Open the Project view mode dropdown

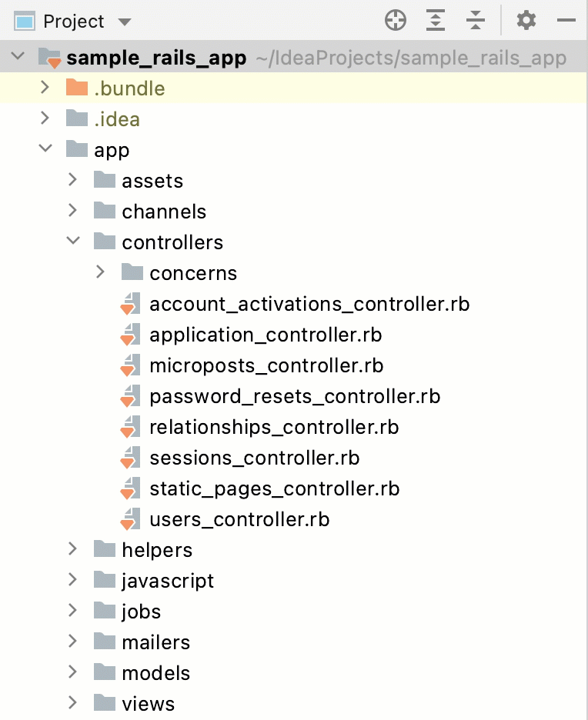click(x=124, y=22)
